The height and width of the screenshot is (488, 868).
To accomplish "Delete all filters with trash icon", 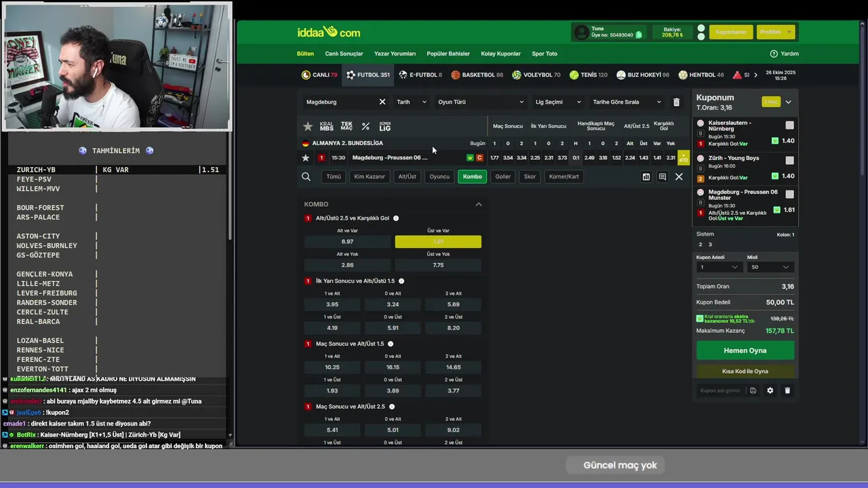I will point(676,102).
